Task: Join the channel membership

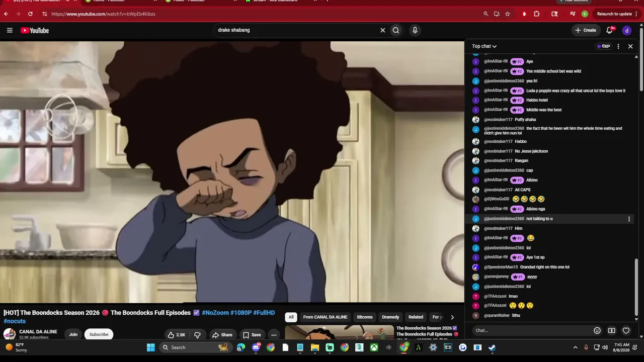Action: click(73, 334)
